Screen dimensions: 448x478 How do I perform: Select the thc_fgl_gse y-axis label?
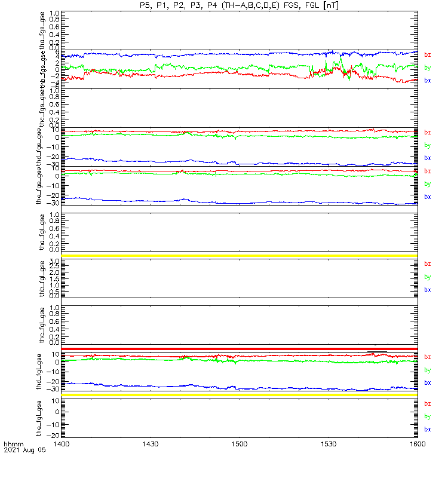click(42, 325)
